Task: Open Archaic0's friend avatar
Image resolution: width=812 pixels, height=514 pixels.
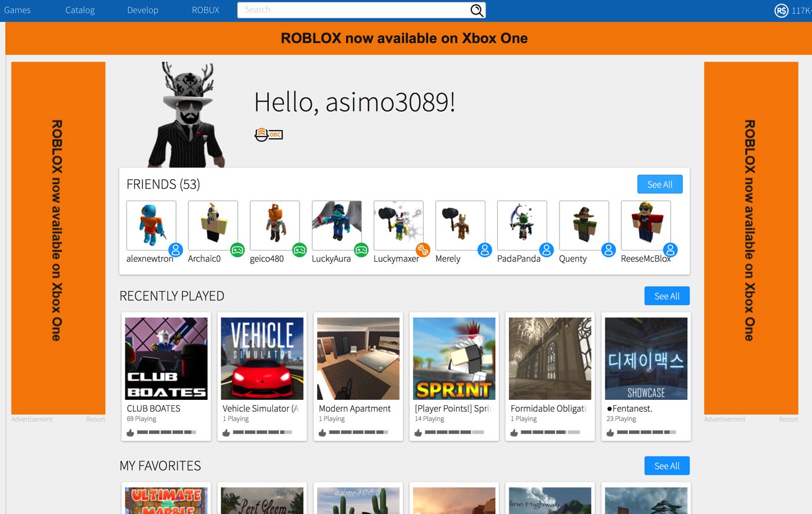Action: pos(213,226)
